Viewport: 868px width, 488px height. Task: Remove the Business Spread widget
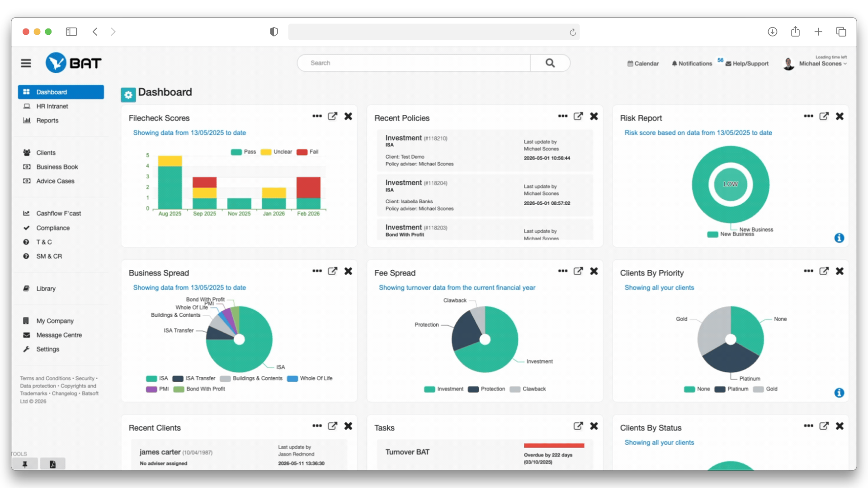click(348, 271)
